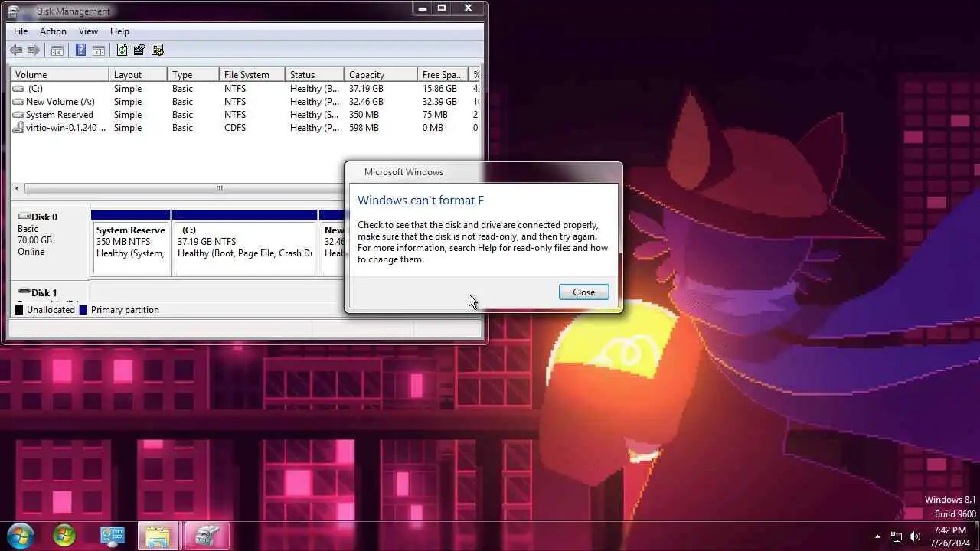980x551 pixels.
Task: Select the (C:) drive icon in volume list
Action: click(19, 89)
